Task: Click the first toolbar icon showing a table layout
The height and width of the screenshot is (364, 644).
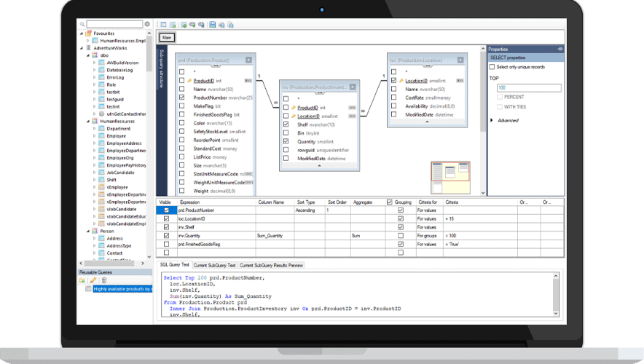Action: click(x=163, y=25)
